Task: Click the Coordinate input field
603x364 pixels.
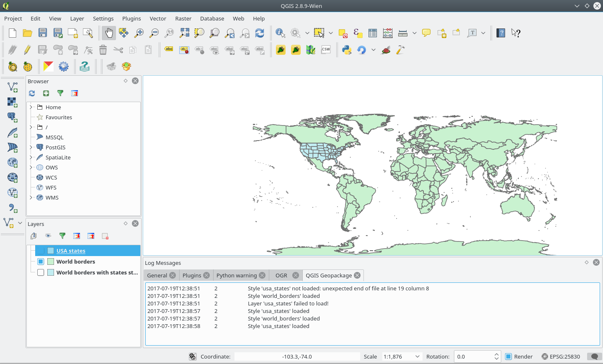Action: [x=297, y=356]
